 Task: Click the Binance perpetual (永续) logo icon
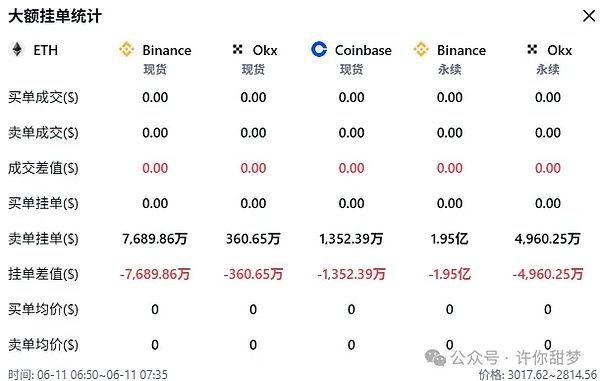tap(421, 49)
